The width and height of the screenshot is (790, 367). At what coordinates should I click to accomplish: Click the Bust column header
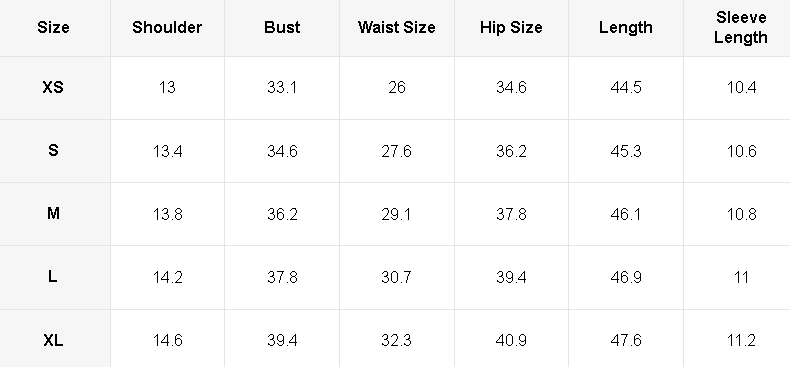click(x=282, y=27)
